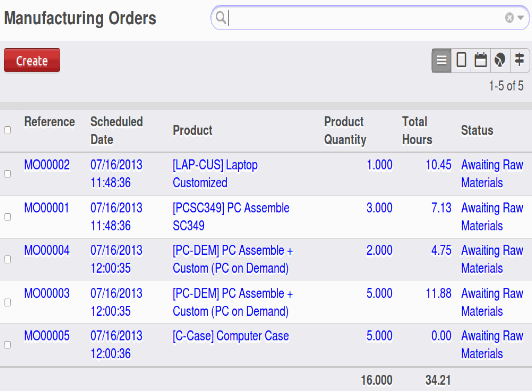Open graph view icon

[x=500, y=60]
